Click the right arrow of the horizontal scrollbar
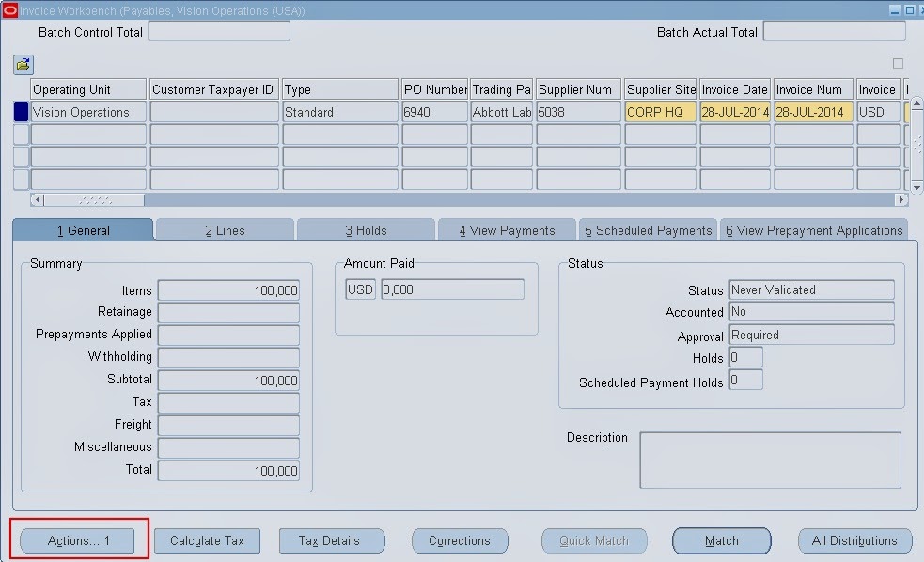This screenshot has width=924, height=562. pos(899,199)
